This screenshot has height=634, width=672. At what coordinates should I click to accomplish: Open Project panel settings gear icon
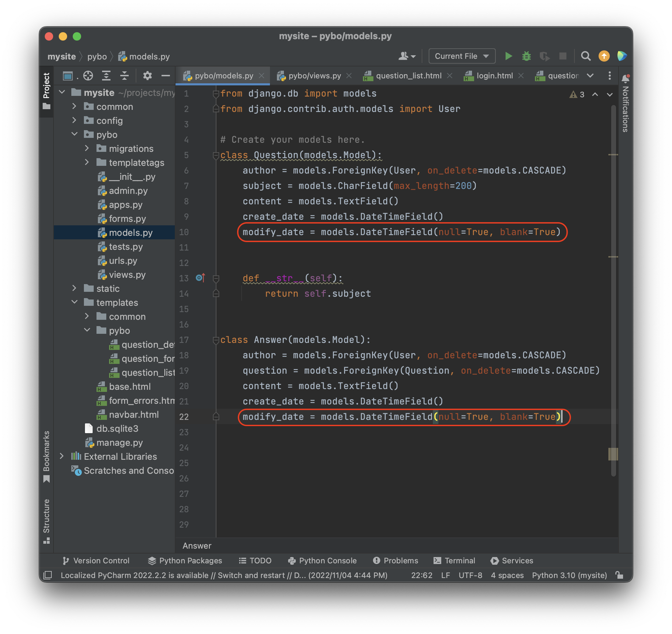[148, 76]
